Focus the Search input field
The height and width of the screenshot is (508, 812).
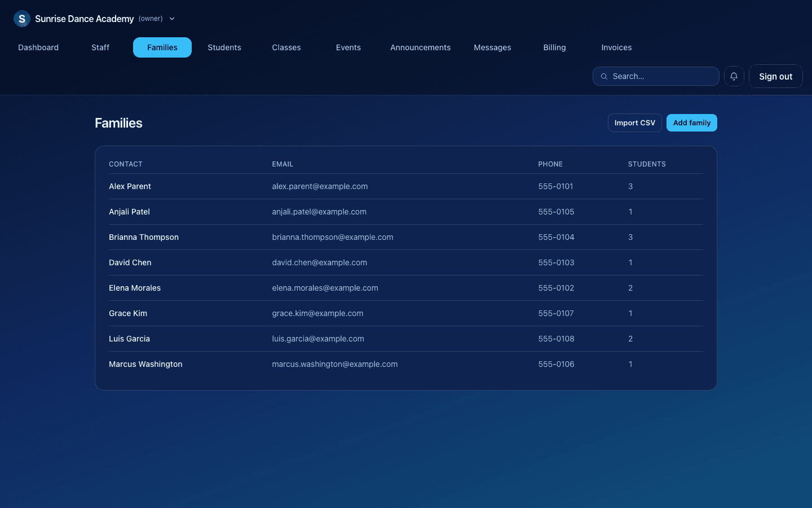pos(656,76)
